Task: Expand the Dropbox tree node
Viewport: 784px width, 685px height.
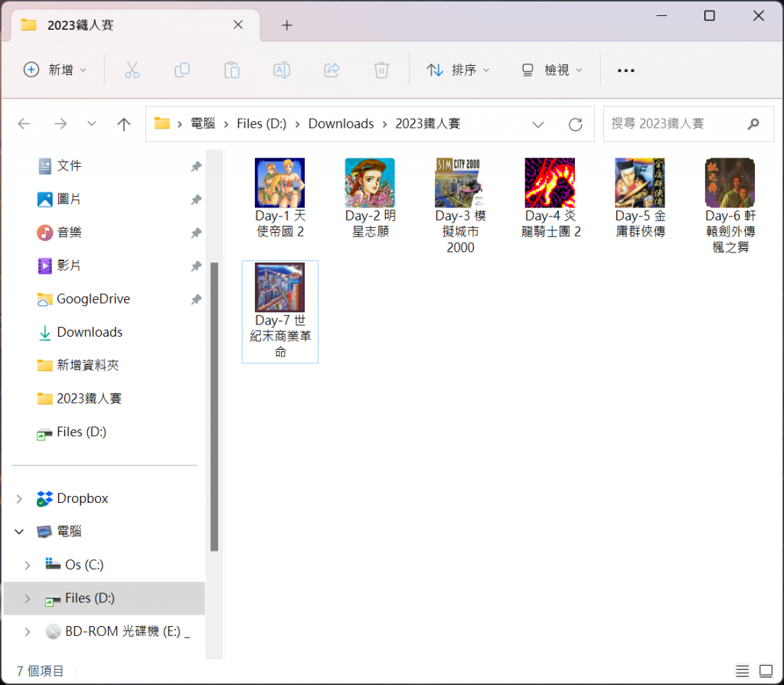Action: (19, 498)
